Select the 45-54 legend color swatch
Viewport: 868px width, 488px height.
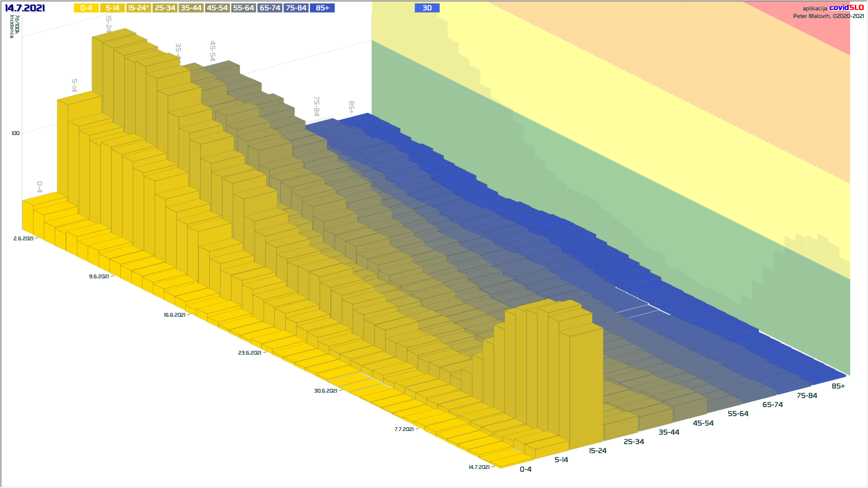[x=217, y=8]
